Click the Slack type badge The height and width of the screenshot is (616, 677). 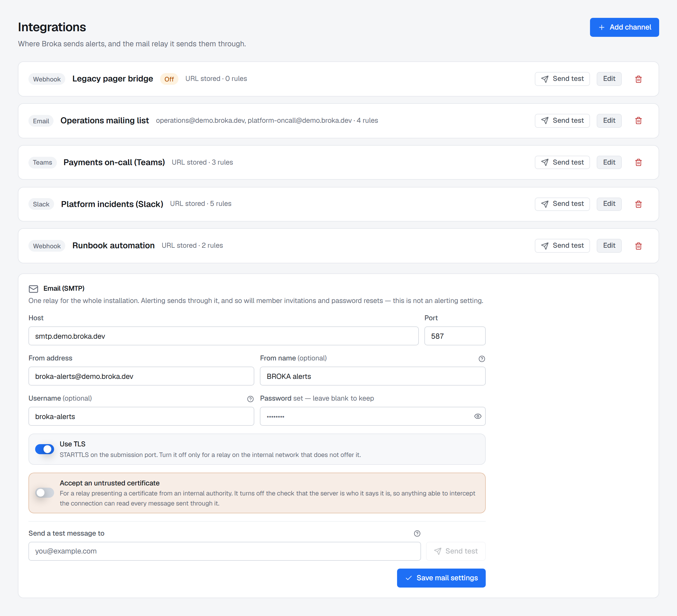click(x=41, y=204)
